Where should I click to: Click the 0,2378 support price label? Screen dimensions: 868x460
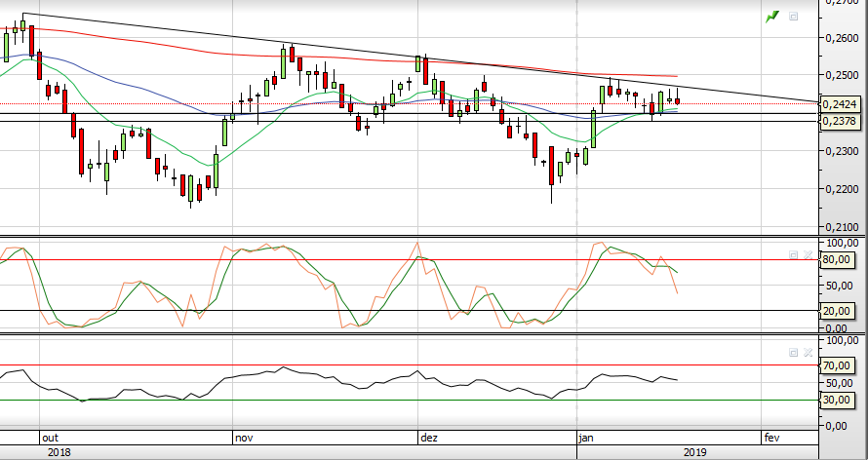click(x=840, y=121)
